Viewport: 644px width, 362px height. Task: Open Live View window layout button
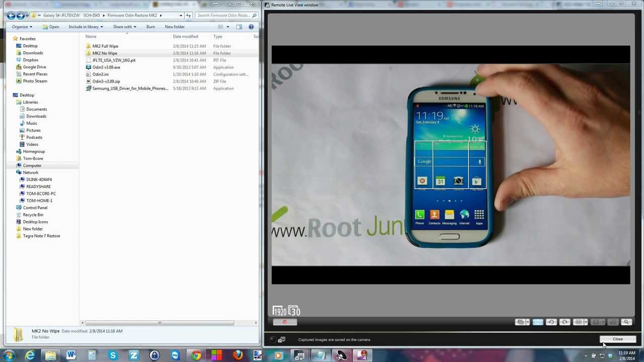pyautogui.click(x=521, y=322)
